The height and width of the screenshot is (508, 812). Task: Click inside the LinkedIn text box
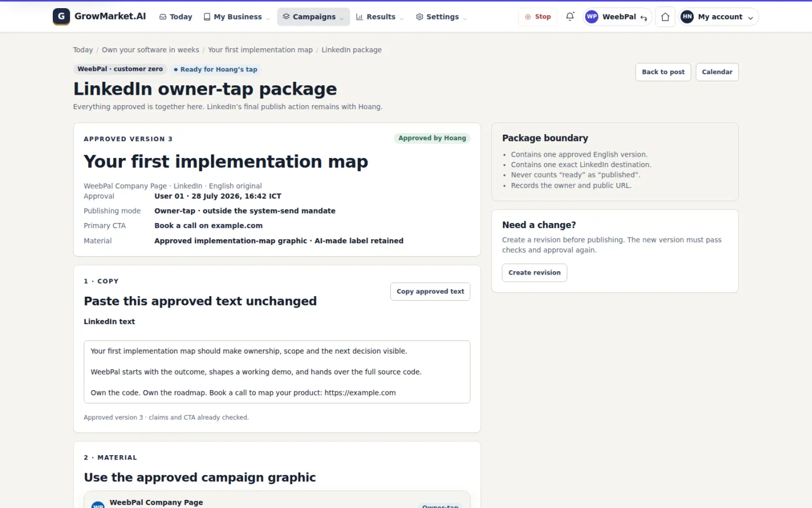click(277, 372)
